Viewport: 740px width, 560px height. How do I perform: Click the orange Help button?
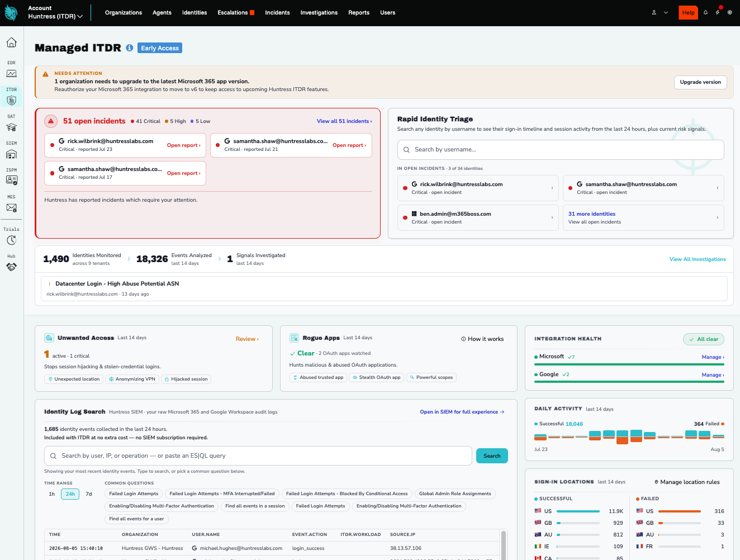(x=689, y=12)
